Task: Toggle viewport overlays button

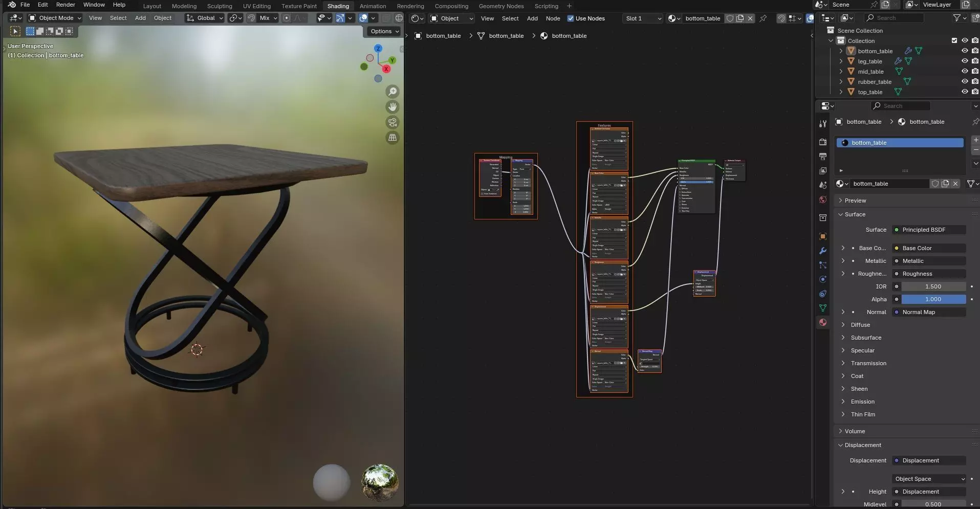Action: [x=363, y=18]
